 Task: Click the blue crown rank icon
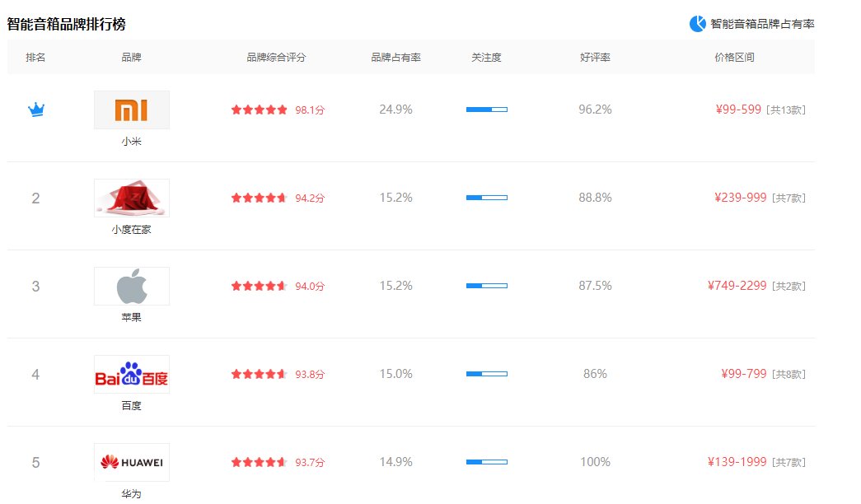[36, 110]
